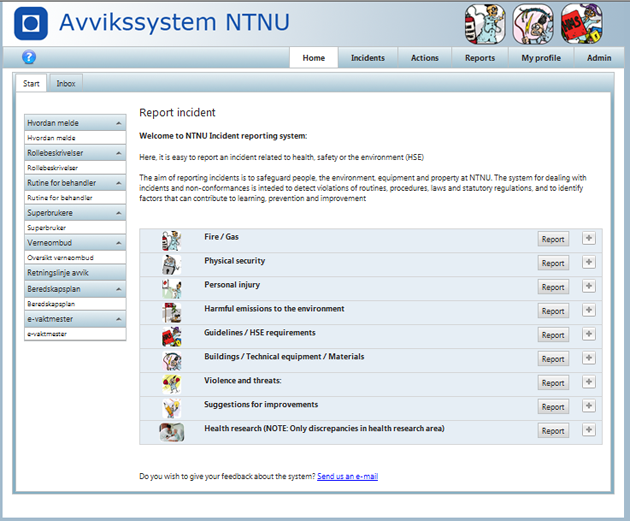The height and width of the screenshot is (521, 630).
Task: Collapse the Verneombud sidebar section
Action: 119,243
